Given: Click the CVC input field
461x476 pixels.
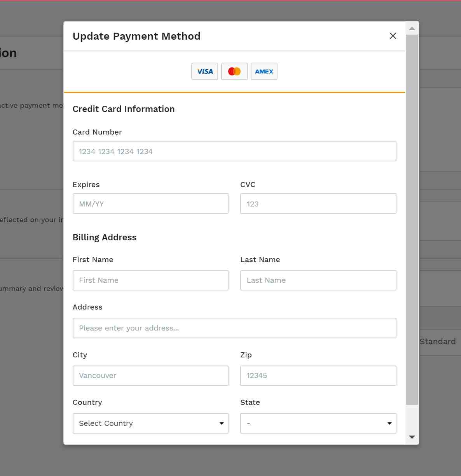Looking at the screenshot, I should [x=318, y=203].
